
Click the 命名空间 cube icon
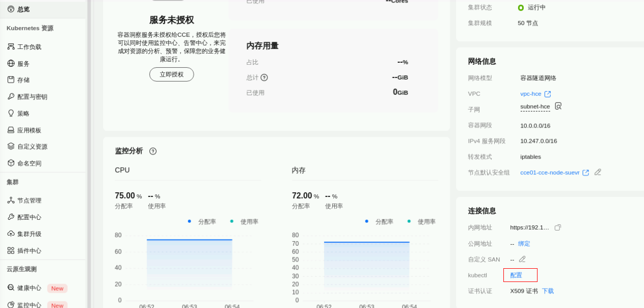click(11, 163)
